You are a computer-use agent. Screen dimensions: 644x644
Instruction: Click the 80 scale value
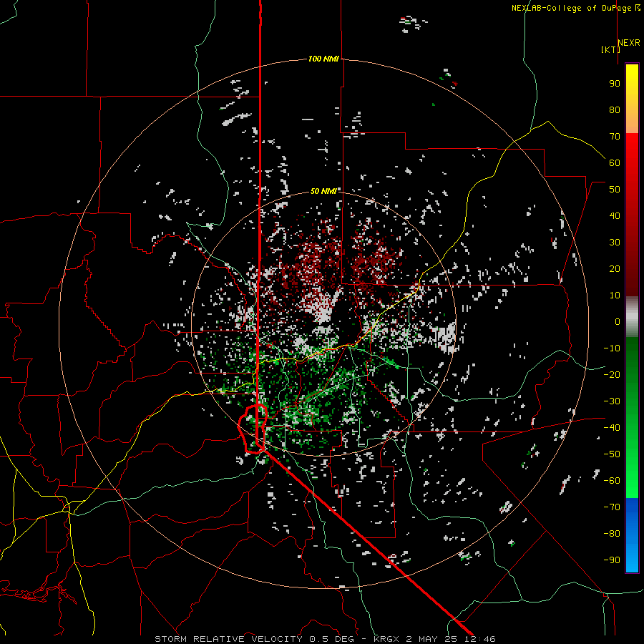pyautogui.click(x=615, y=110)
